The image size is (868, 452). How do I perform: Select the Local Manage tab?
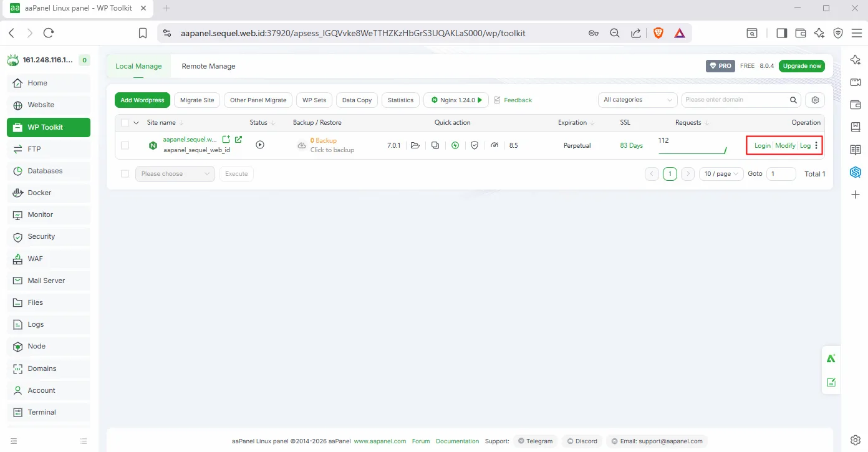[x=138, y=66]
